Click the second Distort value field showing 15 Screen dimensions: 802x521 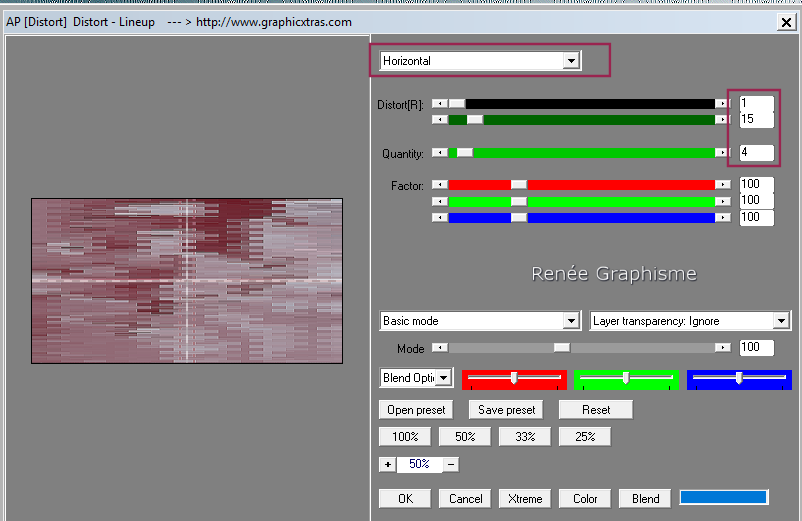coord(756,119)
